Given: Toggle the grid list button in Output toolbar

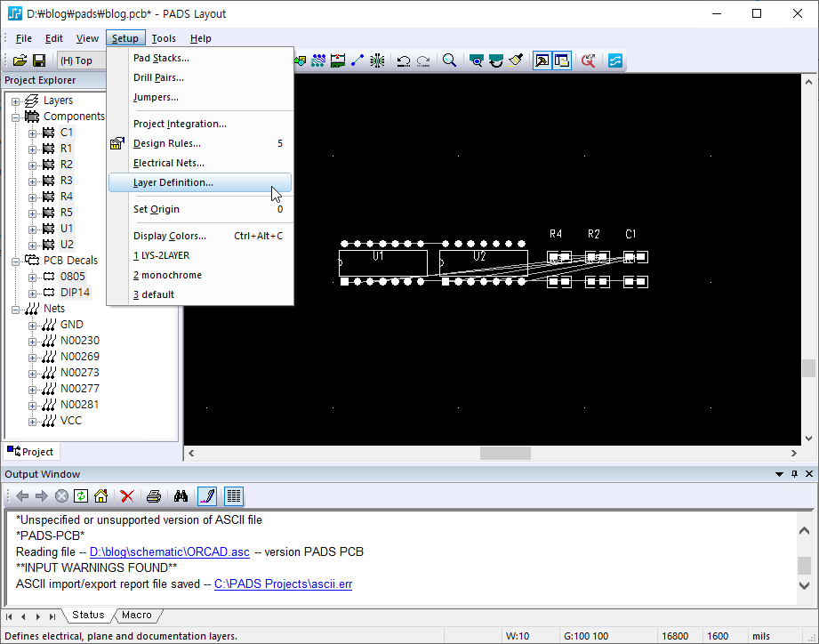Looking at the screenshot, I should (234, 496).
